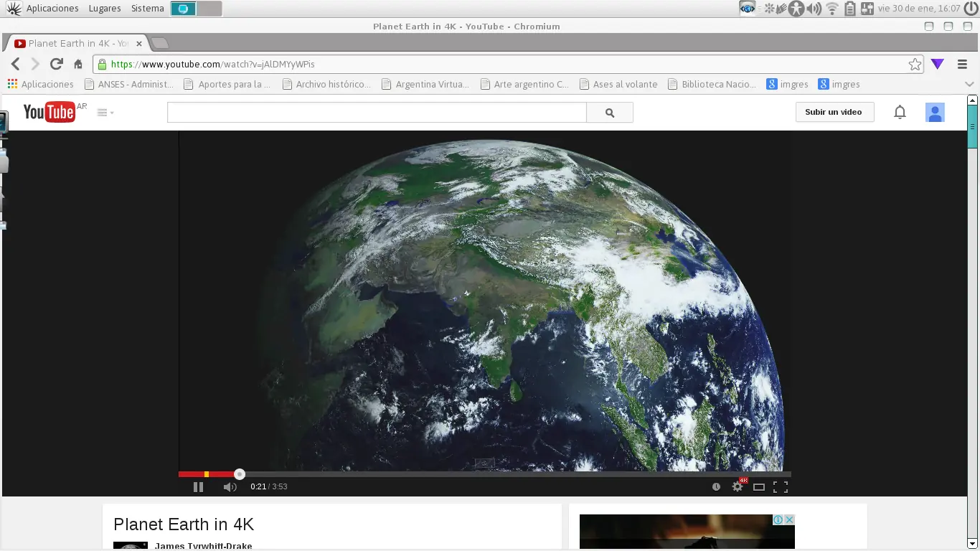Mute the video player volume
980x551 pixels.
pyautogui.click(x=230, y=487)
